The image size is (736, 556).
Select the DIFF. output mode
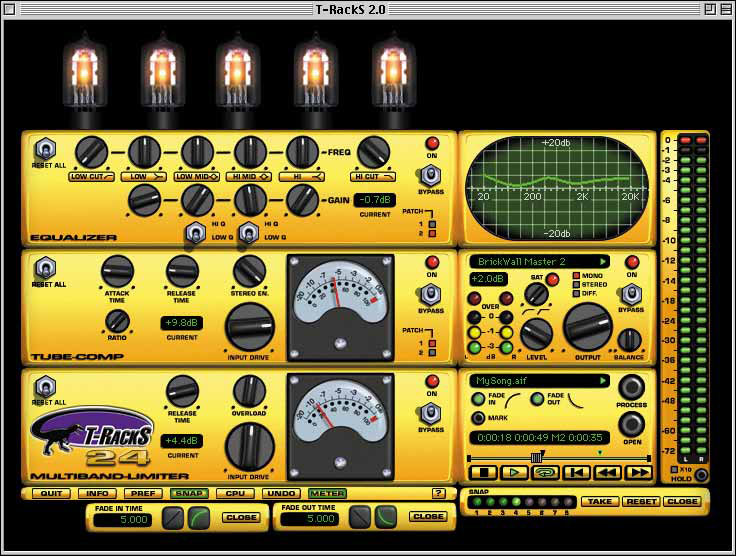click(x=576, y=294)
